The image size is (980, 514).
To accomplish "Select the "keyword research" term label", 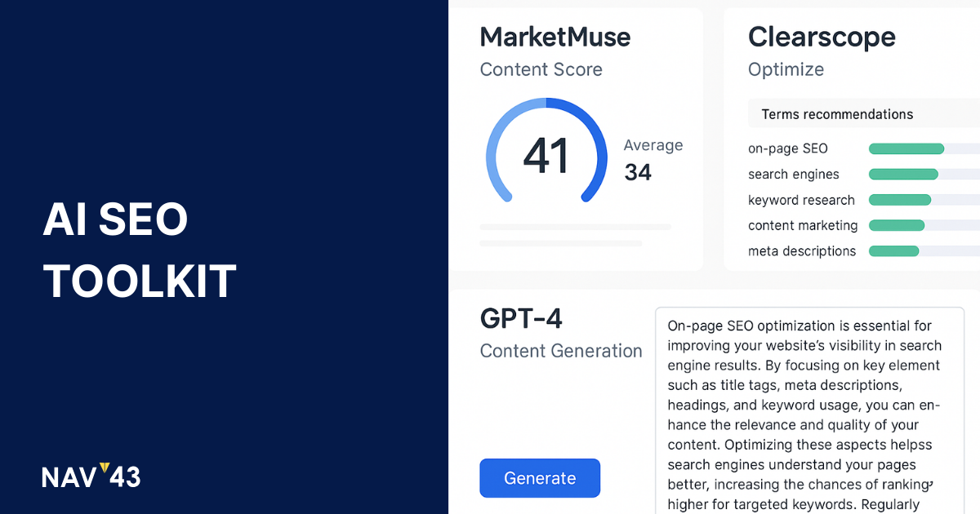I will (801, 200).
